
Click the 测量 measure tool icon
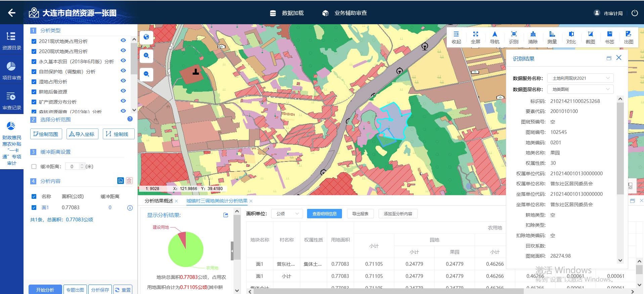552,37
